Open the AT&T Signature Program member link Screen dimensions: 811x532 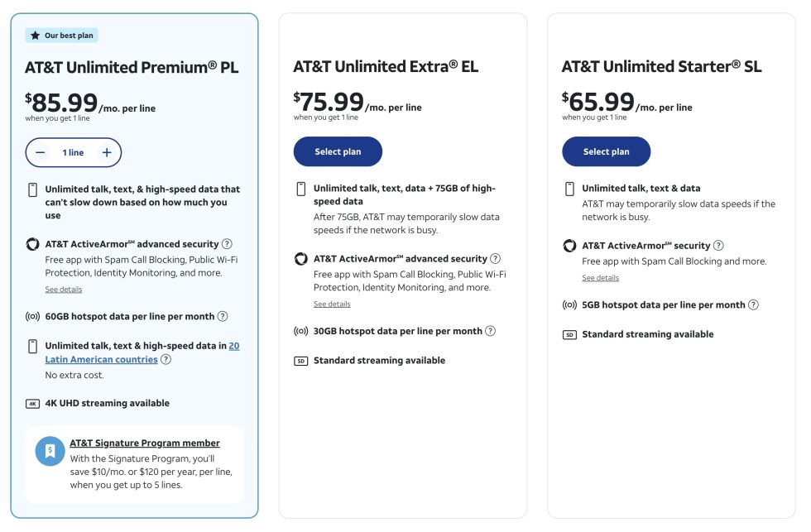144,443
